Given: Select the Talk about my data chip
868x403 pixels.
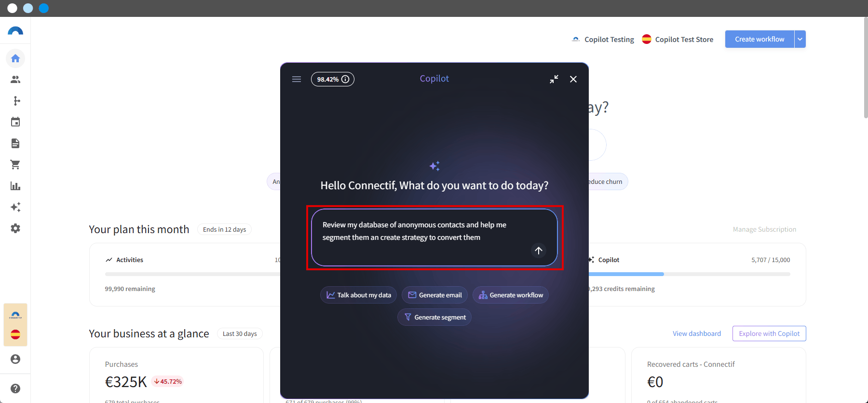Looking at the screenshot, I should (x=359, y=295).
